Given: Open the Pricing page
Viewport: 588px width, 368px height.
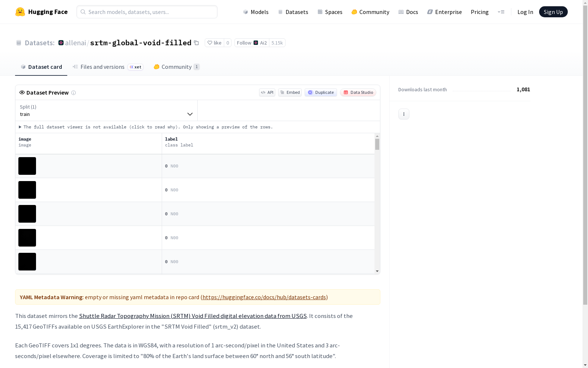Looking at the screenshot, I should (x=480, y=12).
